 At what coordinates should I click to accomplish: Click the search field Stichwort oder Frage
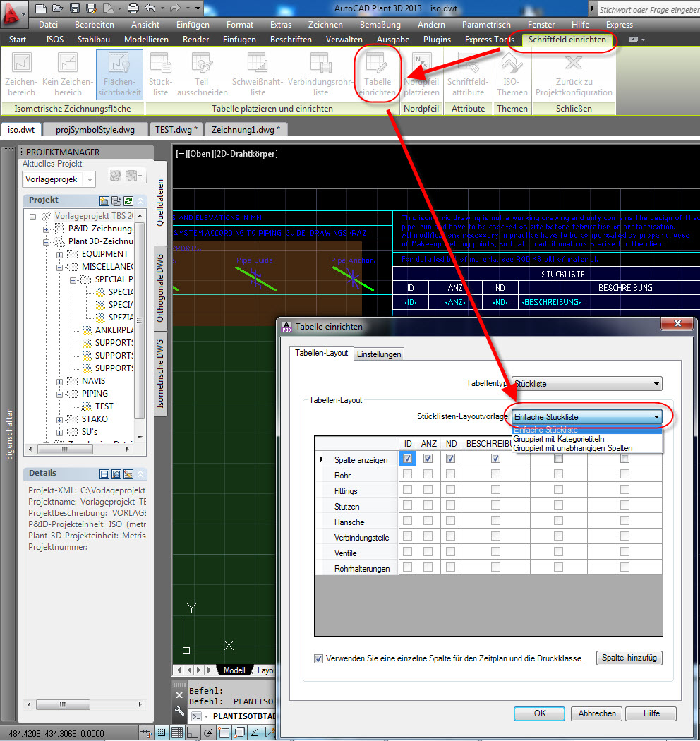[x=648, y=9]
